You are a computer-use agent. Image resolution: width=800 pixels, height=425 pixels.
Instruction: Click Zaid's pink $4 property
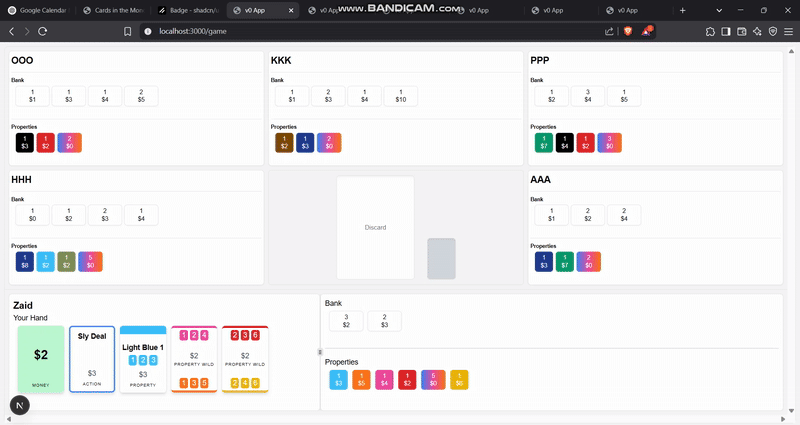pyautogui.click(x=384, y=380)
